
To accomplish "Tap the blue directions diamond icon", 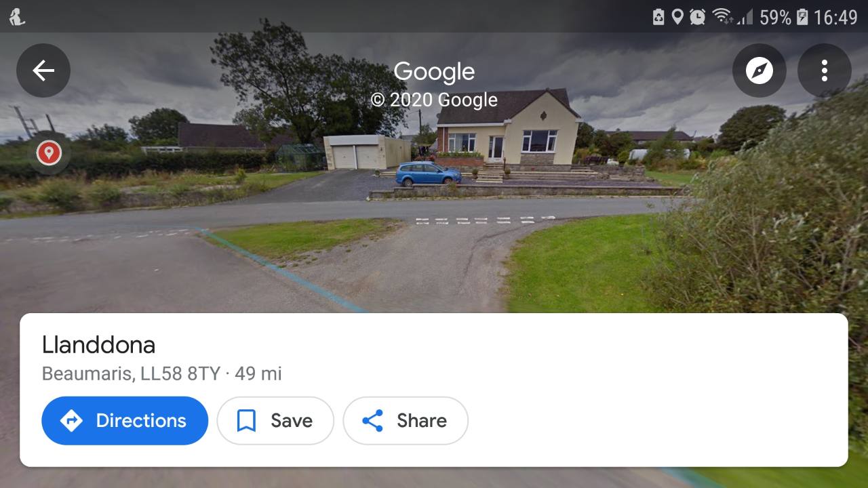I will pyautogui.click(x=71, y=421).
